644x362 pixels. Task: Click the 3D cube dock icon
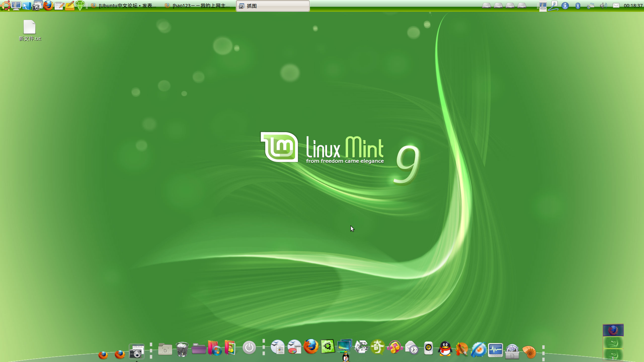click(x=361, y=347)
